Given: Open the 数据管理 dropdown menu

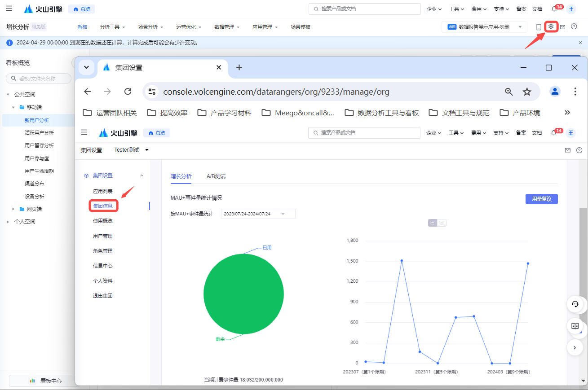Looking at the screenshot, I should pos(227,27).
